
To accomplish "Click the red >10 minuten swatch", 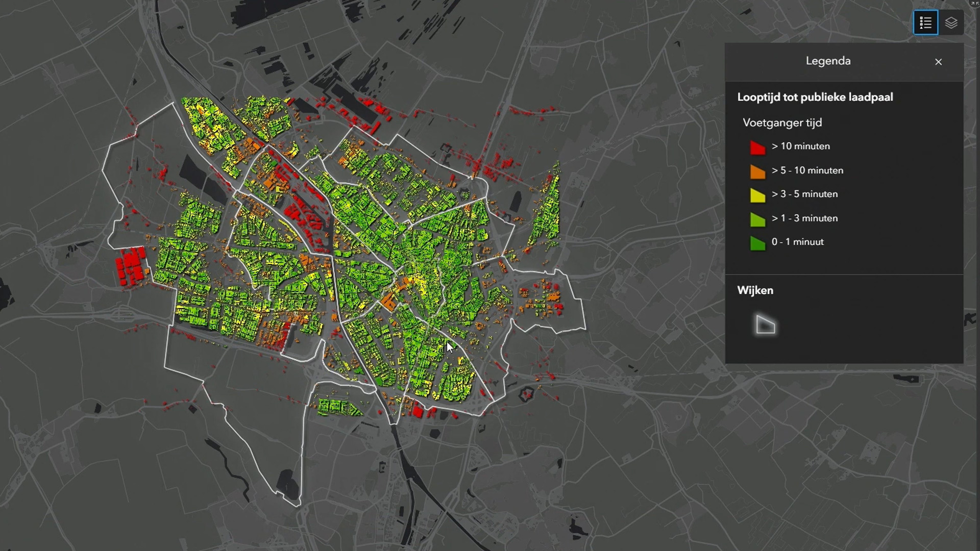I will [x=757, y=147].
